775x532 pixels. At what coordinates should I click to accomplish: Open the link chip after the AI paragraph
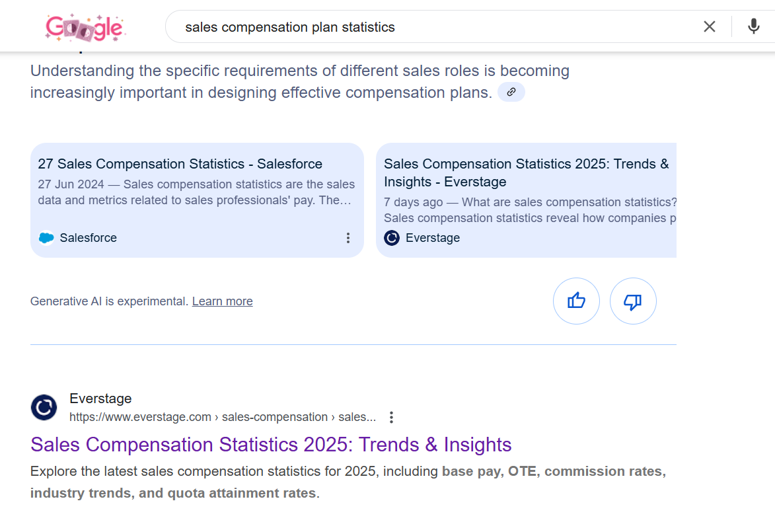(511, 92)
